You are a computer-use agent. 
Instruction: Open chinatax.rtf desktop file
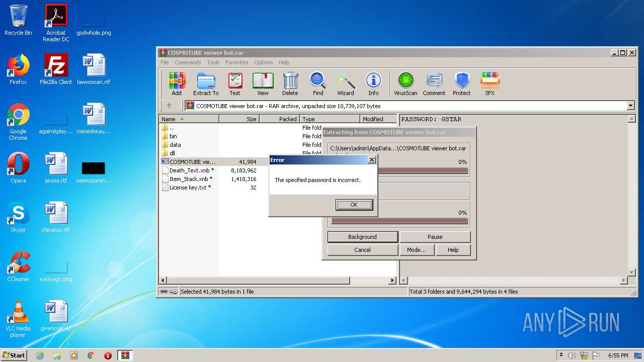(56, 217)
